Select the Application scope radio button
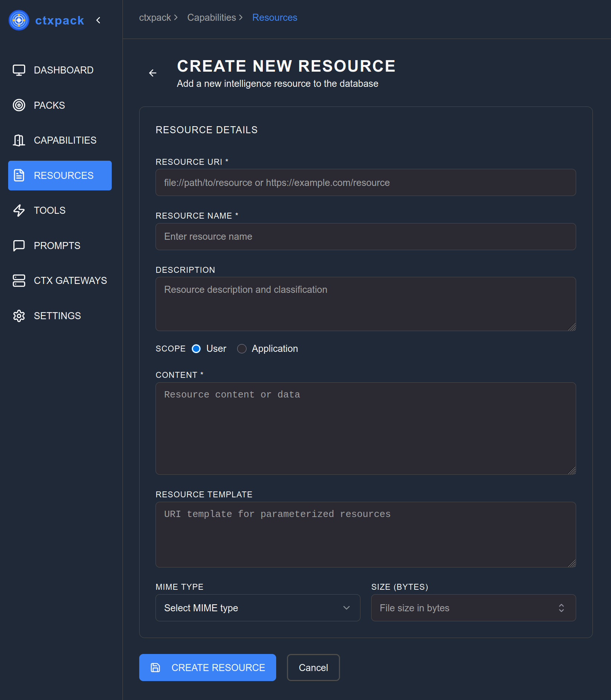Viewport: 611px width, 700px height. [242, 349]
